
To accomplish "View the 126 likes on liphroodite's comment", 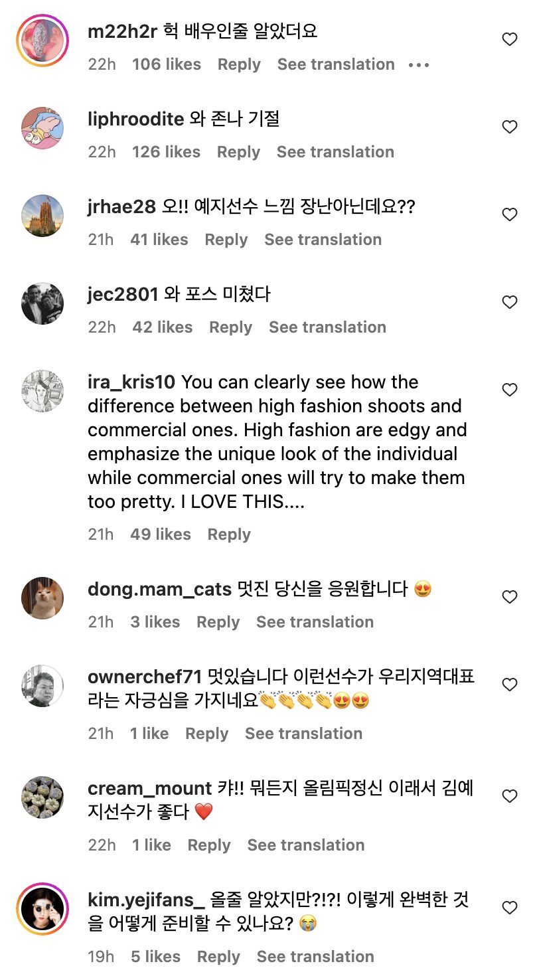I will click(x=166, y=152).
